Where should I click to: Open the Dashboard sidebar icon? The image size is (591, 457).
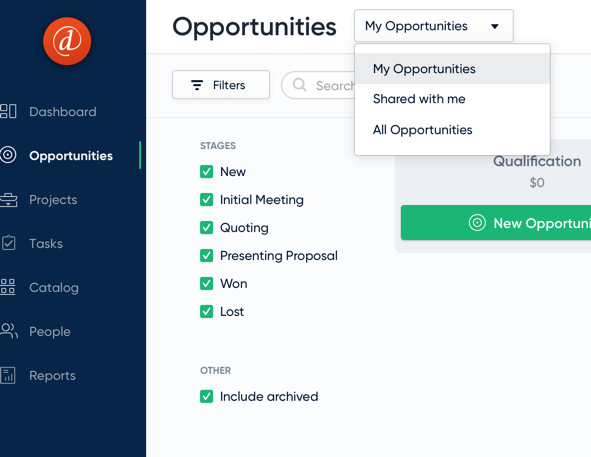[8, 111]
